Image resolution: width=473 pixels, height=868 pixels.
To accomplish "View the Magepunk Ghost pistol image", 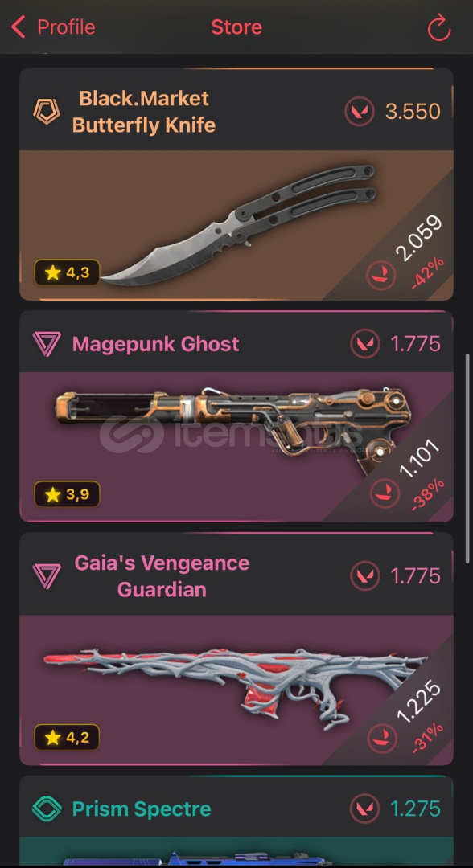I will 232,428.
